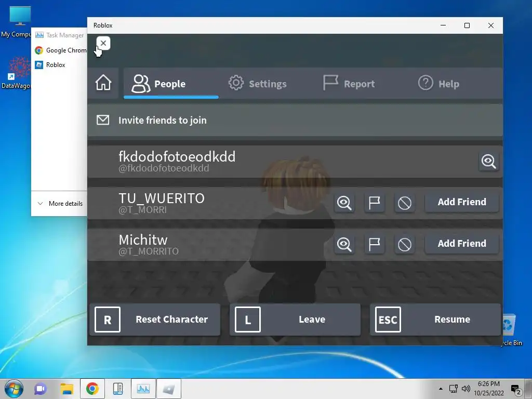This screenshot has height=399, width=532.
Task: Inspect avatar of fkdodofotoeodkdd
Action: [x=488, y=161]
